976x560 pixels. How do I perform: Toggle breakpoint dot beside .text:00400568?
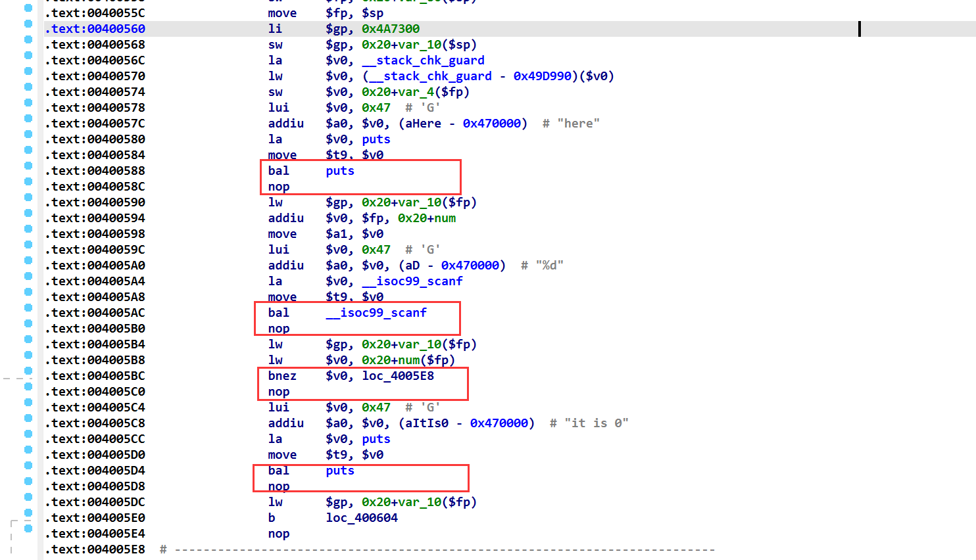click(x=28, y=39)
